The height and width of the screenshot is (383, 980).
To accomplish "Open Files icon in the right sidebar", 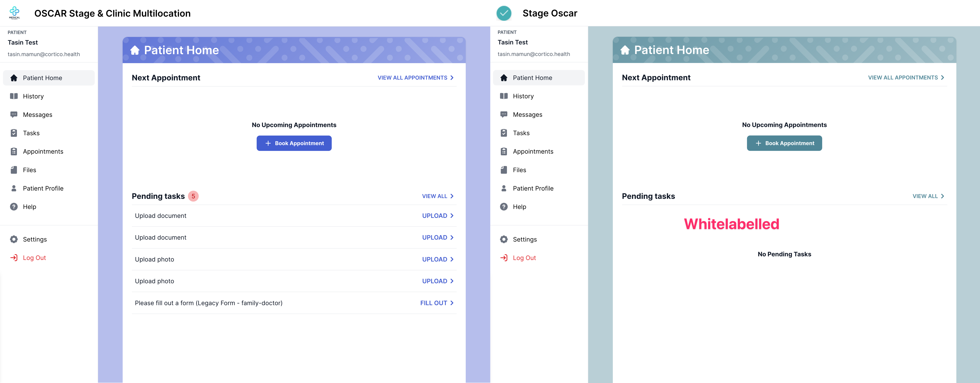I will click(x=504, y=170).
